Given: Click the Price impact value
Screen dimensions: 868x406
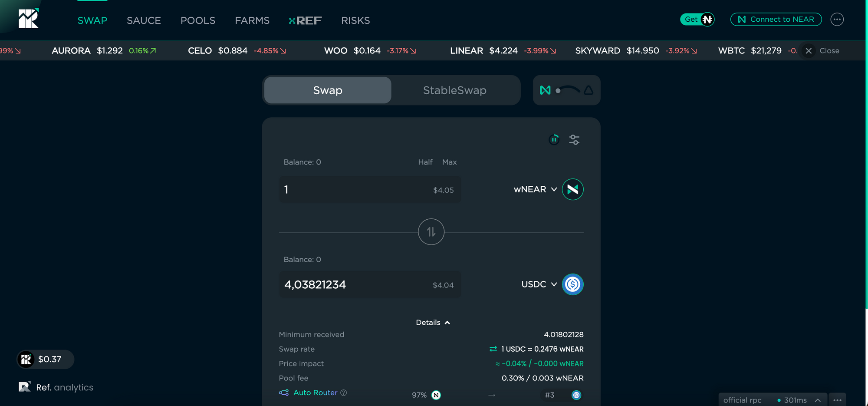Looking at the screenshot, I should tap(539, 363).
